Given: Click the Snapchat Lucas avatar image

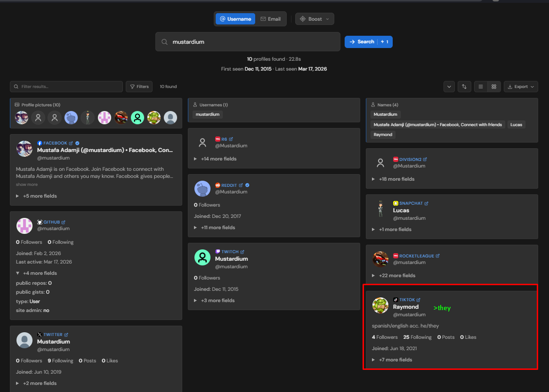Looking at the screenshot, I should [x=380, y=209].
